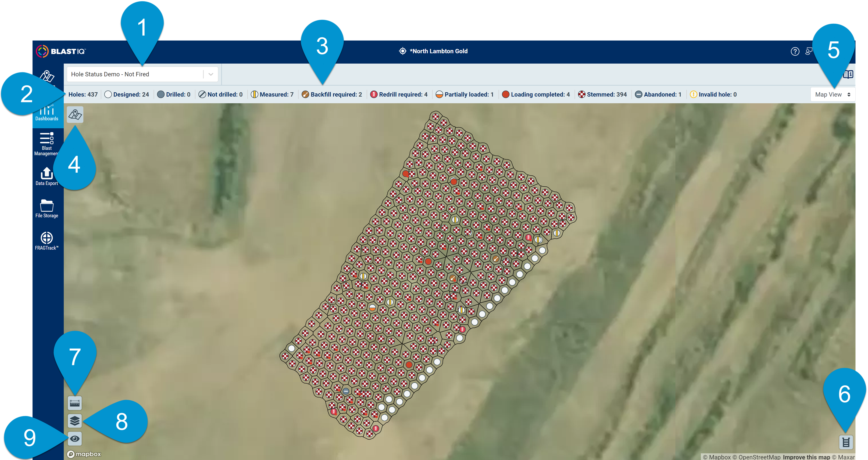Image resolution: width=868 pixels, height=460 pixels.
Task: Open Blast Management from the sidebar
Action: (x=47, y=144)
